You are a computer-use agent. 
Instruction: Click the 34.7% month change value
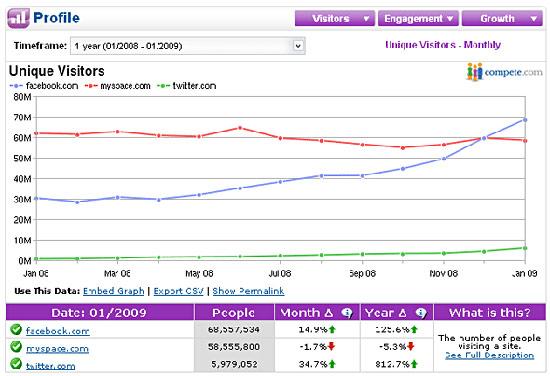pos(313,364)
